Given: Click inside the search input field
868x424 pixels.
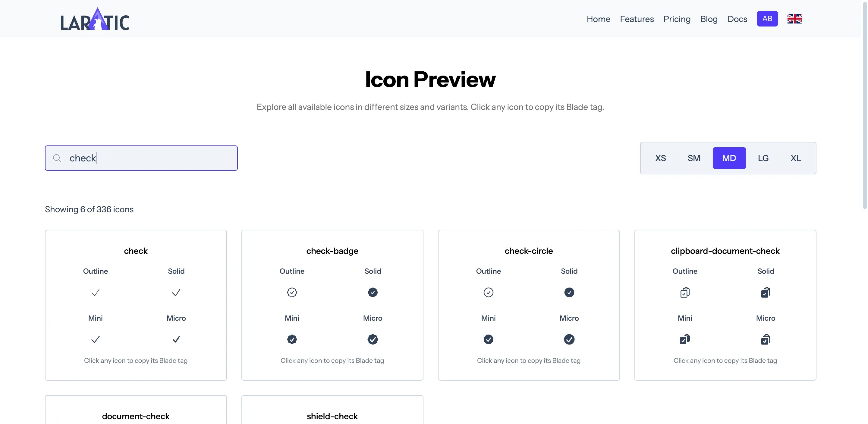Looking at the screenshot, I should pyautogui.click(x=142, y=158).
